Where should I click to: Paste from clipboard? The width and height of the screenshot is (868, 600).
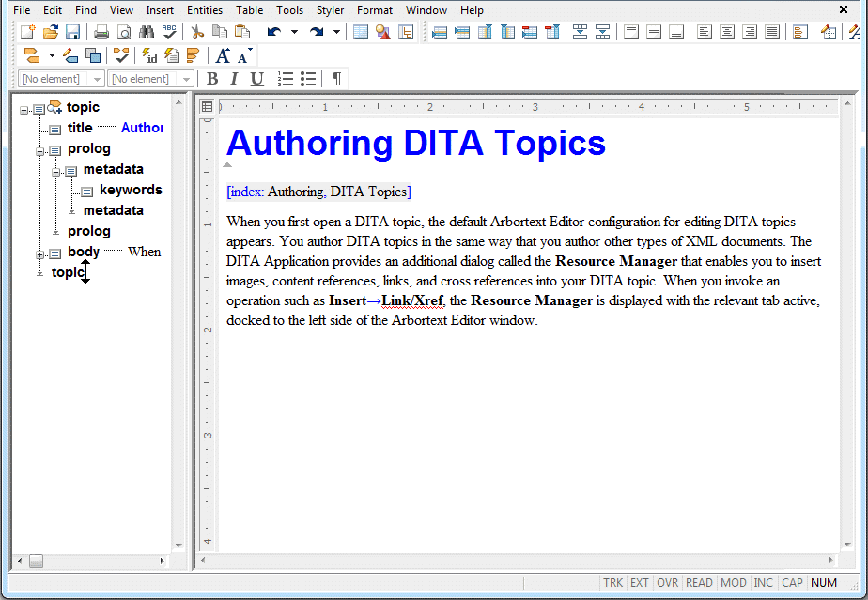pos(242,32)
